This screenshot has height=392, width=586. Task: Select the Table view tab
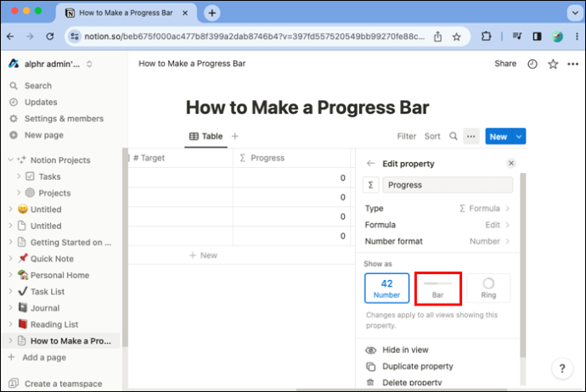tap(206, 137)
